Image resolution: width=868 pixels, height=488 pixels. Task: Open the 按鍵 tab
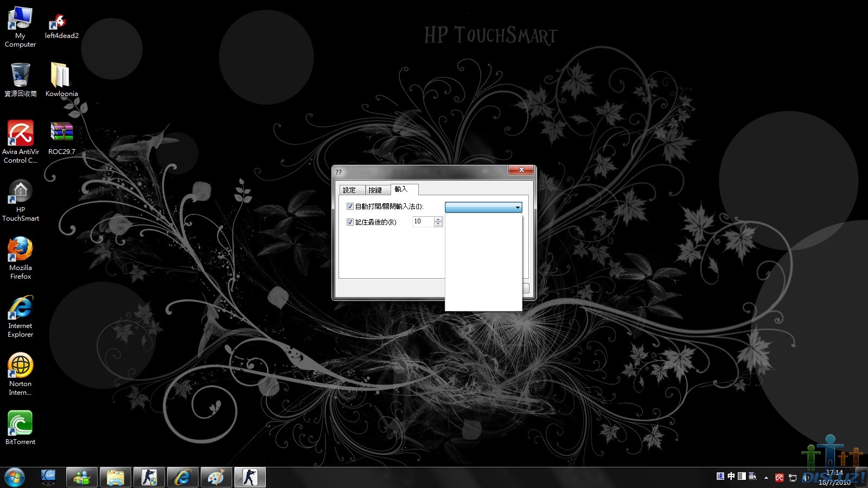tap(375, 190)
